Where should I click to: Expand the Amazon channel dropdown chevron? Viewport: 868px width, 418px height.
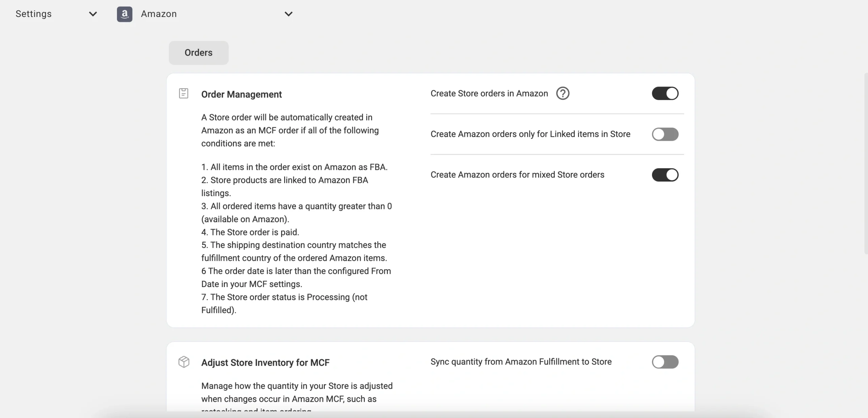tap(289, 14)
